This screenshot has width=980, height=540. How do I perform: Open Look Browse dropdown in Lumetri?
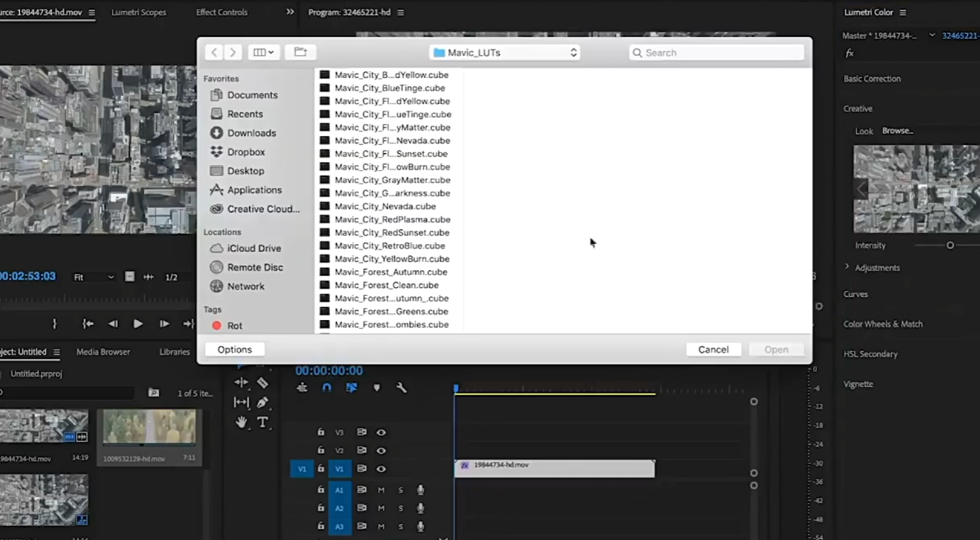point(898,131)
